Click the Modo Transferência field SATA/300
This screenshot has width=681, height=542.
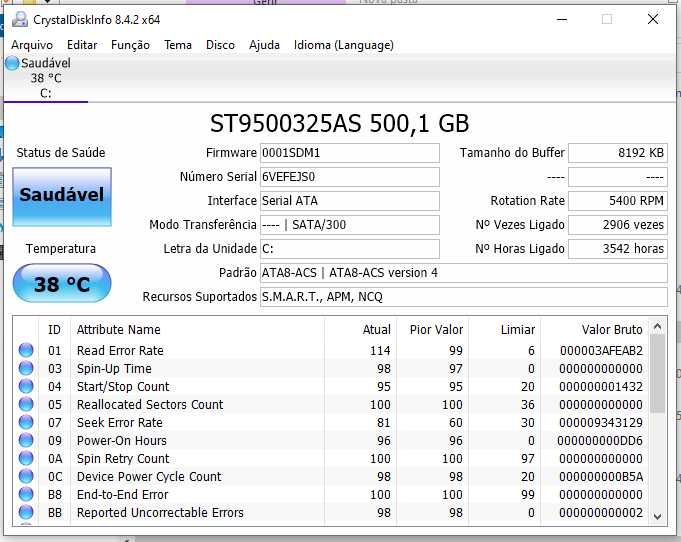350,225
